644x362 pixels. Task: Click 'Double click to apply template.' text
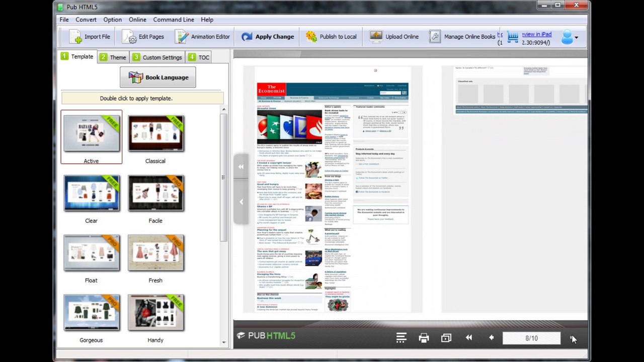pos(136,98)
